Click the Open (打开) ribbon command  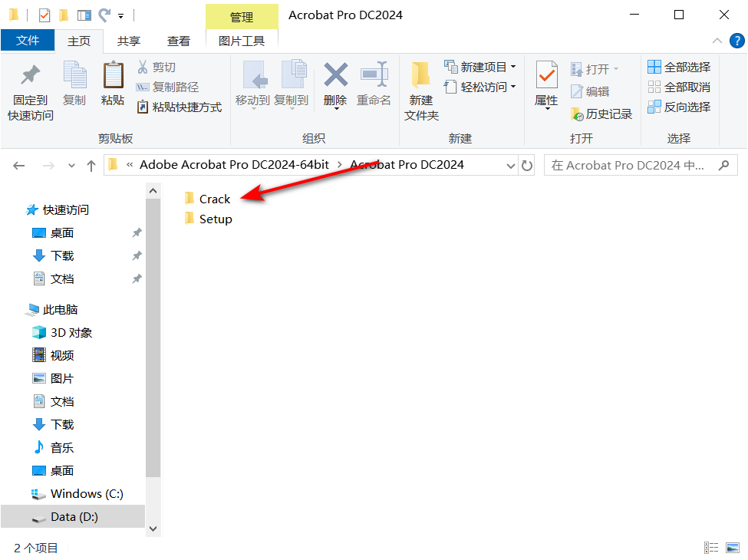tap(595, 70)
